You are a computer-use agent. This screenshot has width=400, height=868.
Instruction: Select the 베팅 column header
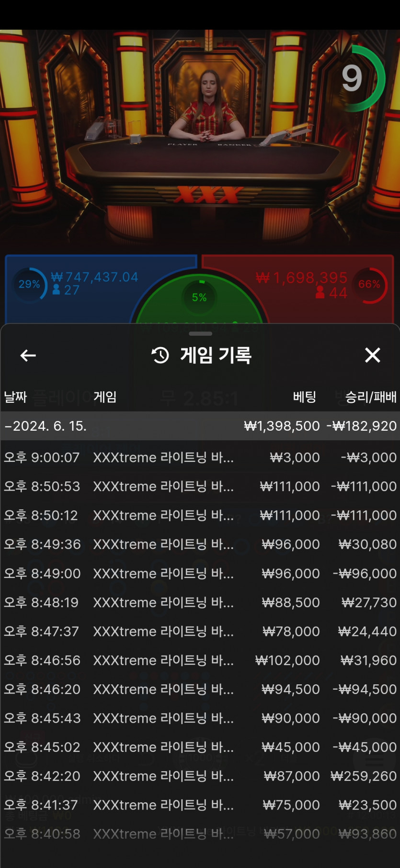(x=305, y=397)
